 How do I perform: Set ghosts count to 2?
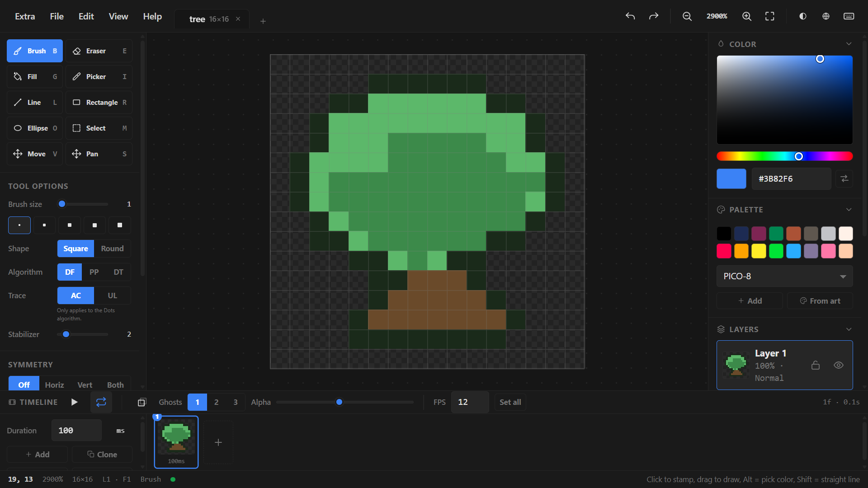tap(217, 402)
